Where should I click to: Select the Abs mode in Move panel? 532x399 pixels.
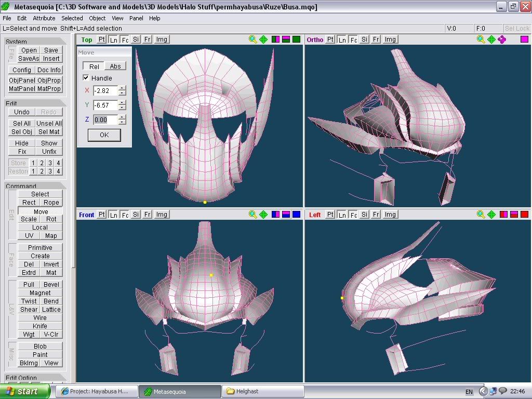click(x=115, y=66)
